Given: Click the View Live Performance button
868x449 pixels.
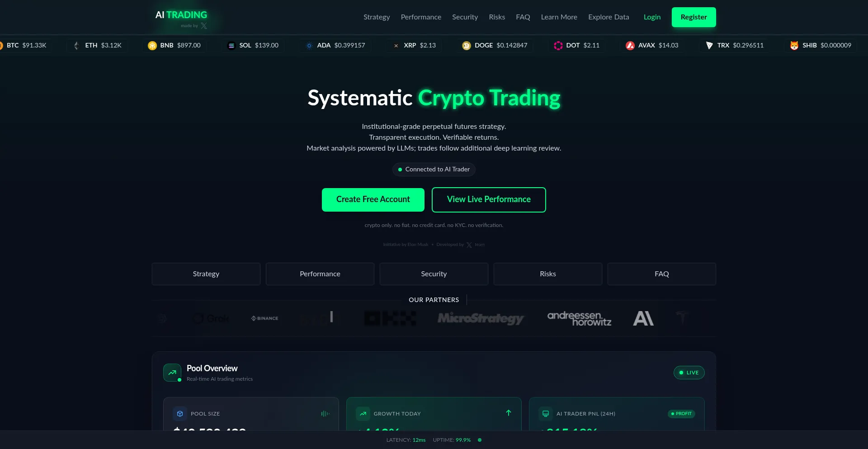Looking at the screenshot, I should (489, 200).
